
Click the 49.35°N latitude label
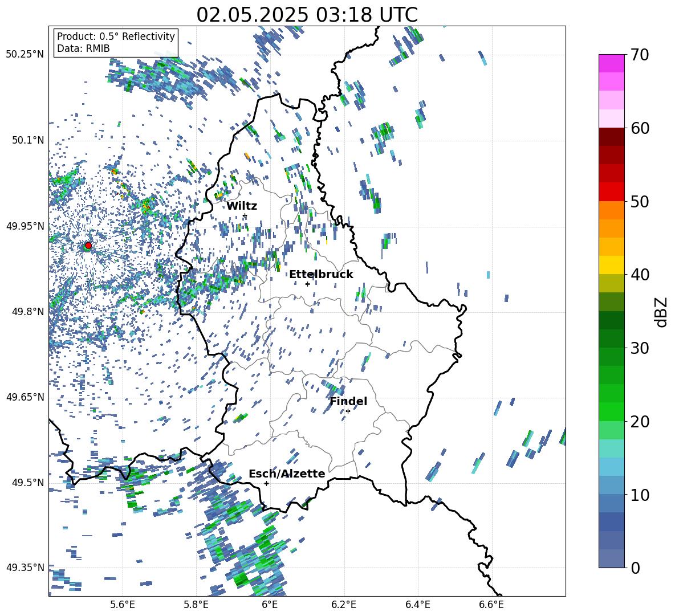[x=25, y=568]
